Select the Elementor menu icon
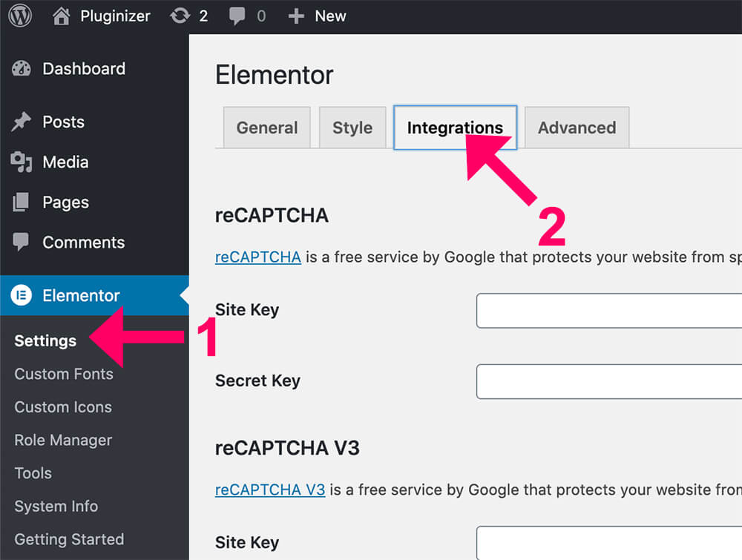742x560 pixels. [x=22, y=295]
